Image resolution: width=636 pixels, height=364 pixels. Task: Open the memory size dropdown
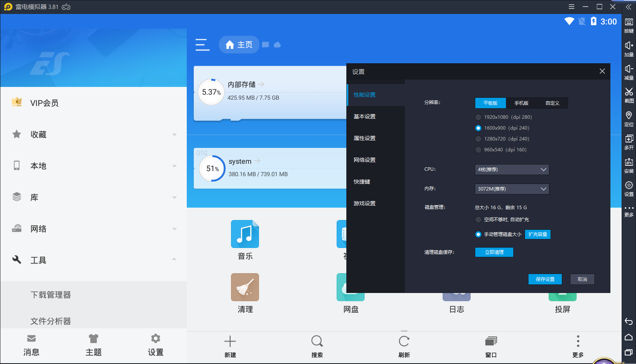[x=512, y=189]
